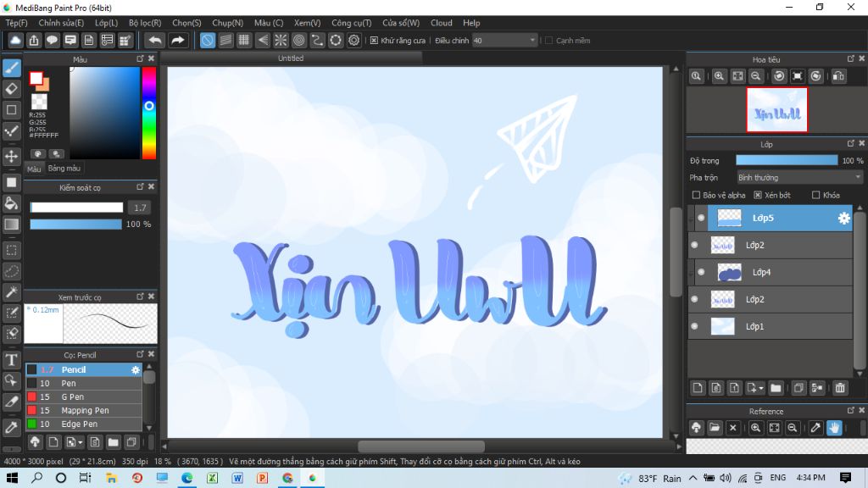Enable Bảo vệ alpha checkbox
This screenshot has width=868, height=488.
[x=697, y=196]
